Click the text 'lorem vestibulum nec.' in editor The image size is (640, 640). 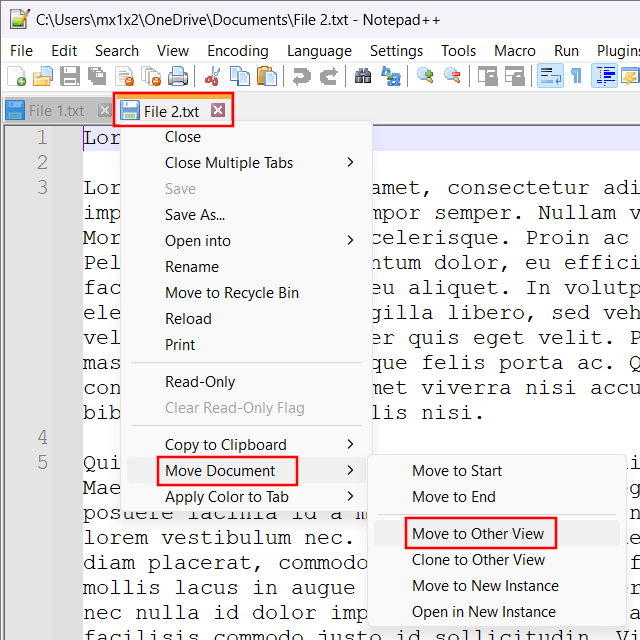218,538
